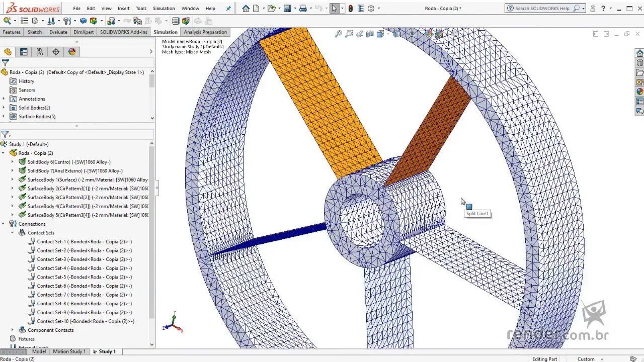The image size is (644, 362).
Task: Expand the Annotations tree node
Action: tap(4, 99)
